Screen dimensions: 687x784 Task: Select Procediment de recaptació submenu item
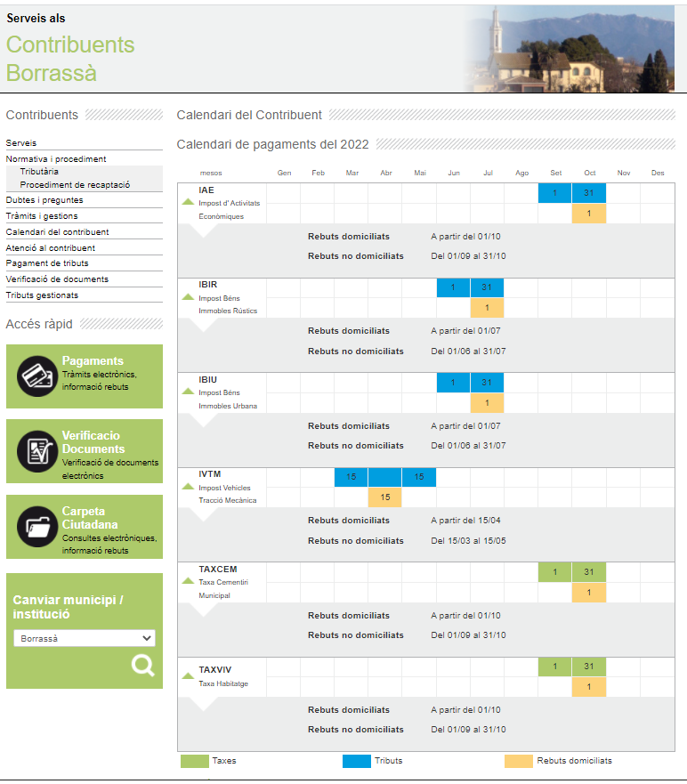tap(75, 184)
